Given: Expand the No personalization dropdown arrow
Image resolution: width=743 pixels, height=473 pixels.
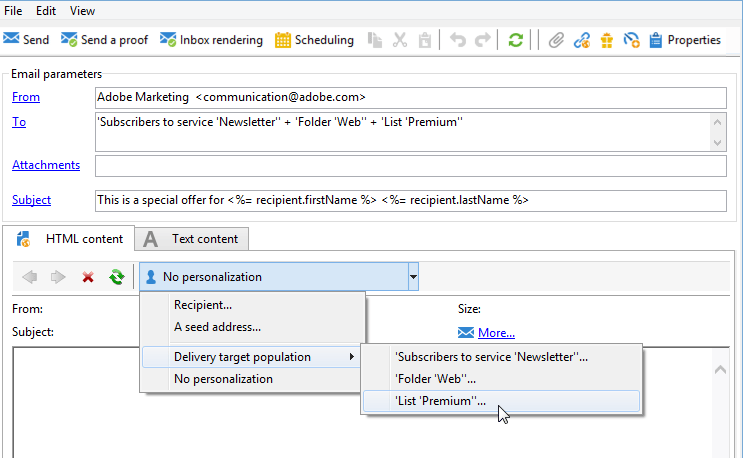Looking at the screenshot, I should pos(413,277).
